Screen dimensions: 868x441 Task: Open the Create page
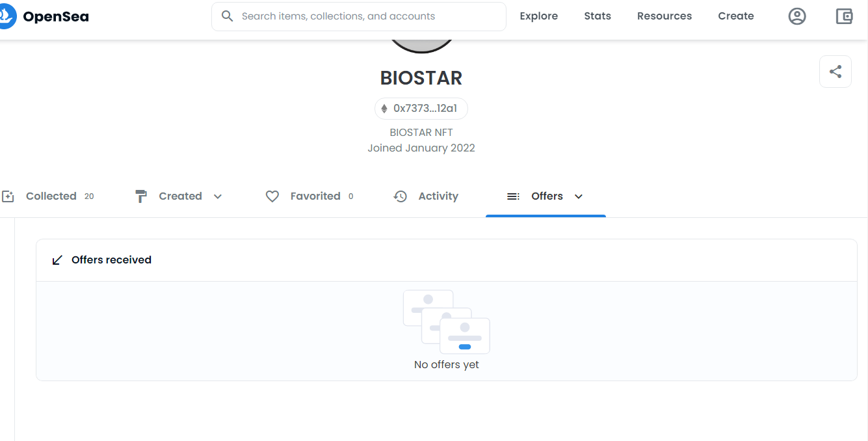coord(736,16)
